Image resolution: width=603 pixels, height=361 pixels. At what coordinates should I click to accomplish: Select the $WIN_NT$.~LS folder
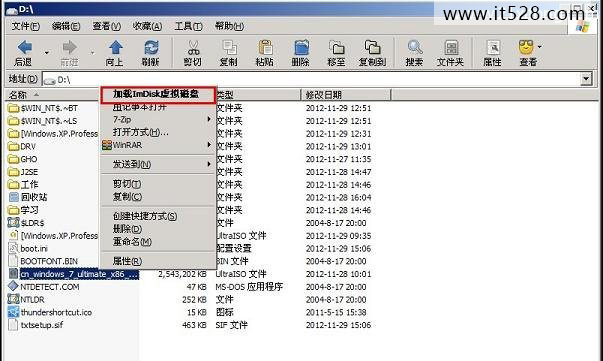click(x=42, y=121)
